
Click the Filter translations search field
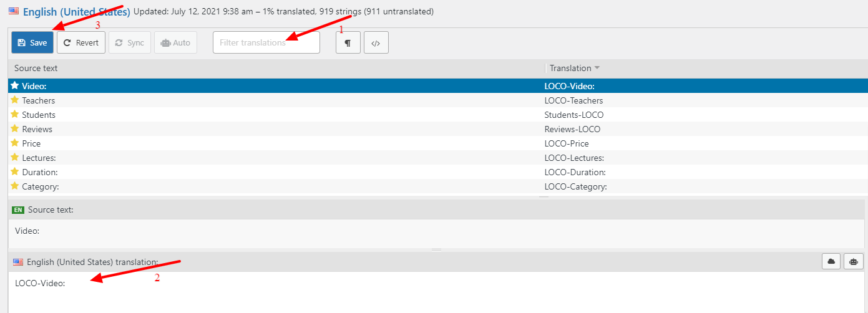(266, 43)
